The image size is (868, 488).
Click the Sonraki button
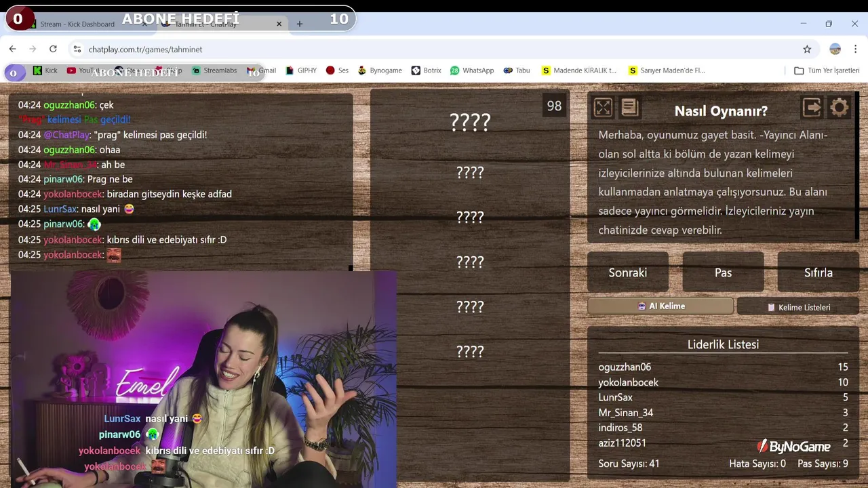click(x=628, y=272)
